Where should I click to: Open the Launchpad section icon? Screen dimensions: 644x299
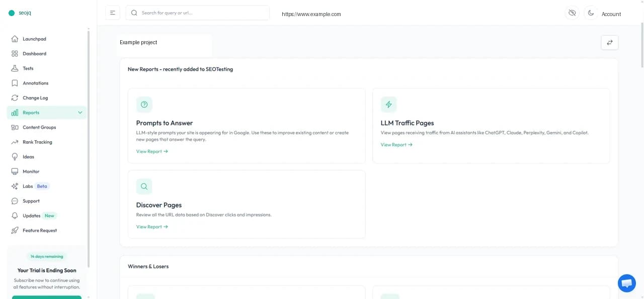tap(16, 39)
